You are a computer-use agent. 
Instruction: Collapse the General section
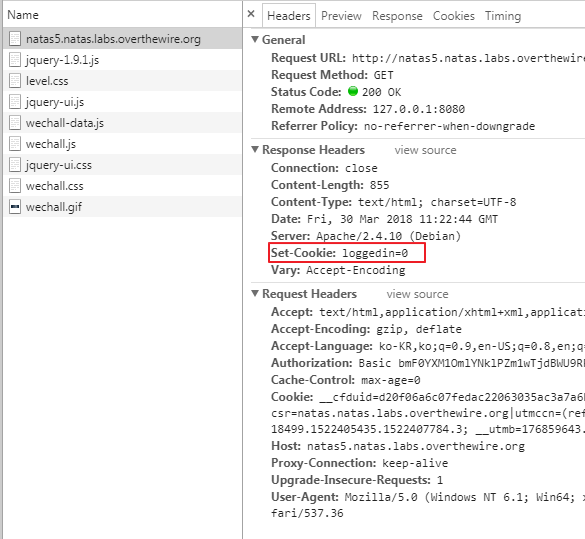255,39
